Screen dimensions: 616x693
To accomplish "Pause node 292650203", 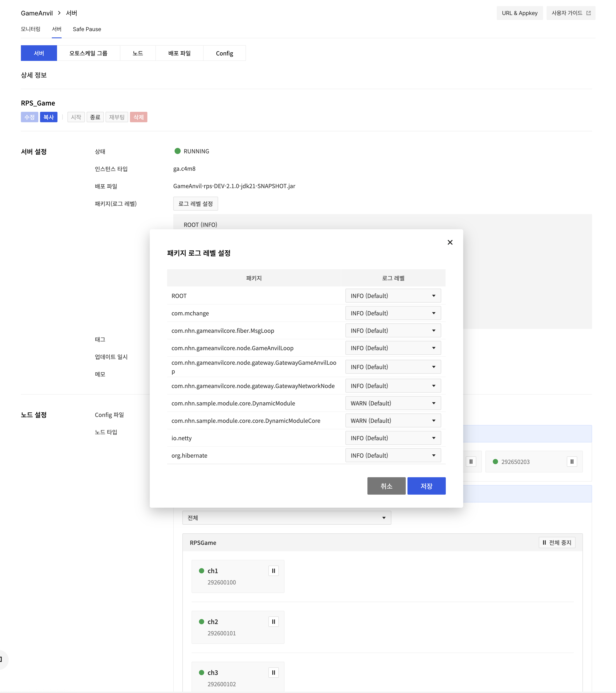I will [572, 461].
